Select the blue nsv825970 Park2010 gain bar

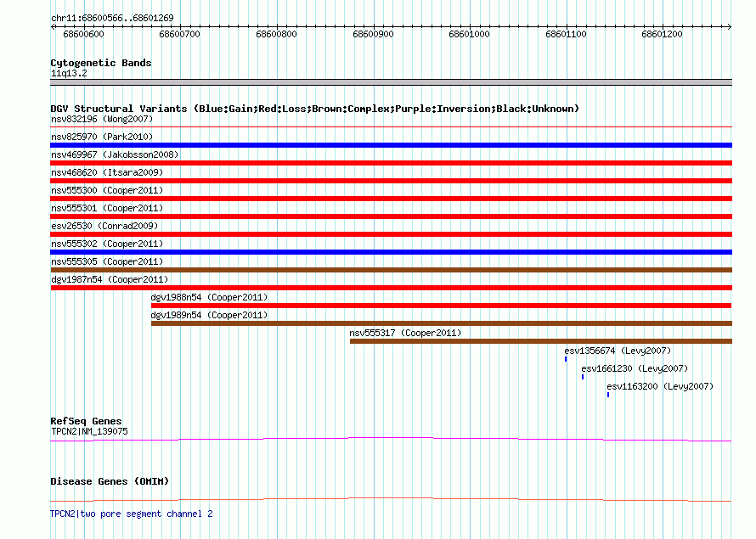[x=391, y=145]
